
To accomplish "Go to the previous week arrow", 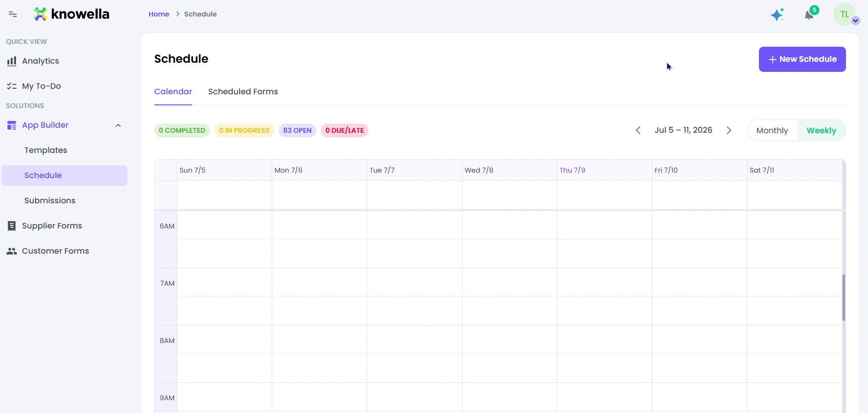I will pos(638,130).
